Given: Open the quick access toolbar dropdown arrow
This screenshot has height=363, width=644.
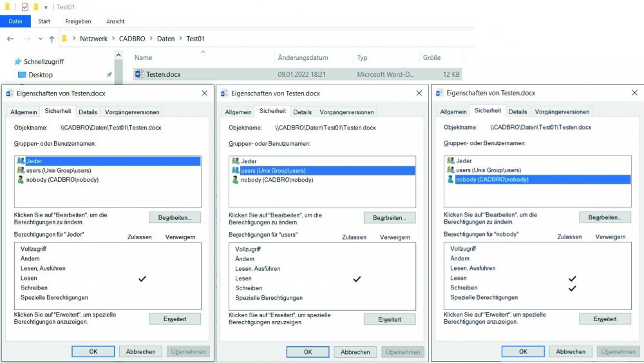Looking at the screenshot, I should coord(46,7).
